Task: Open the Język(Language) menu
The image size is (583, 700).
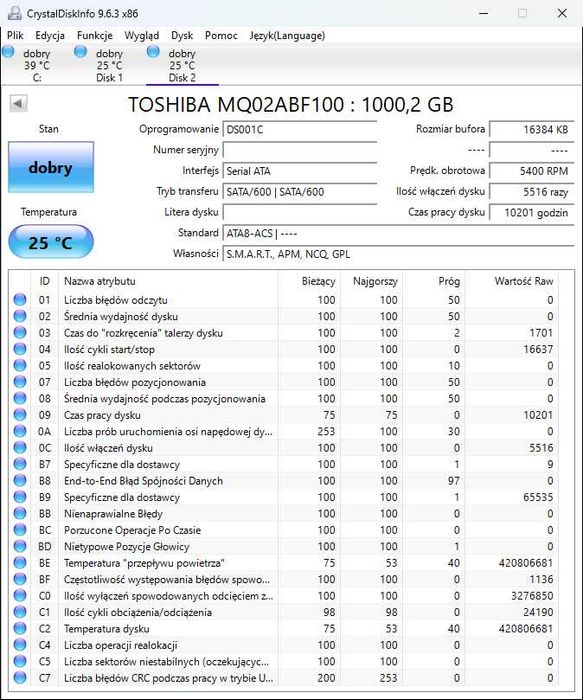Action: pos(287,35)
